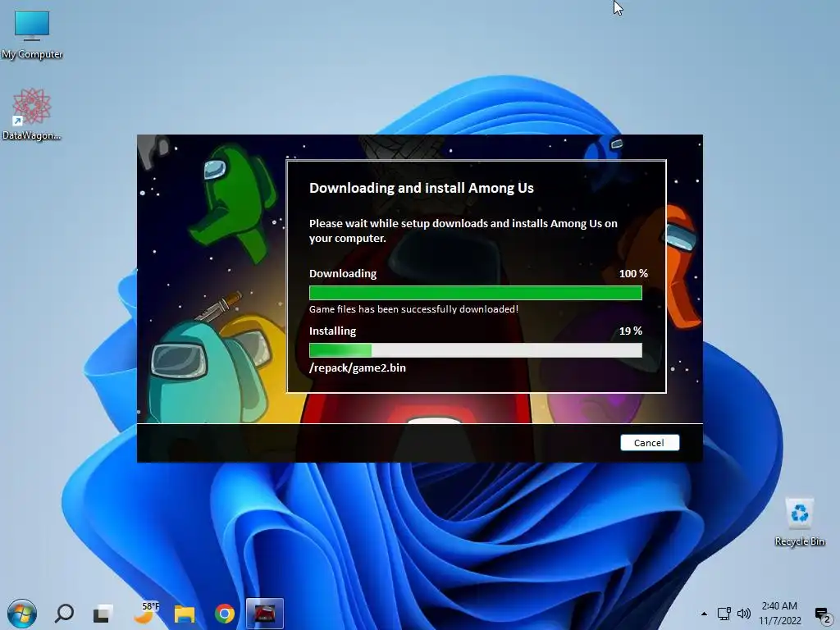Open the Task View taskbar icon

pyautogui.click(x=103, y=614)
